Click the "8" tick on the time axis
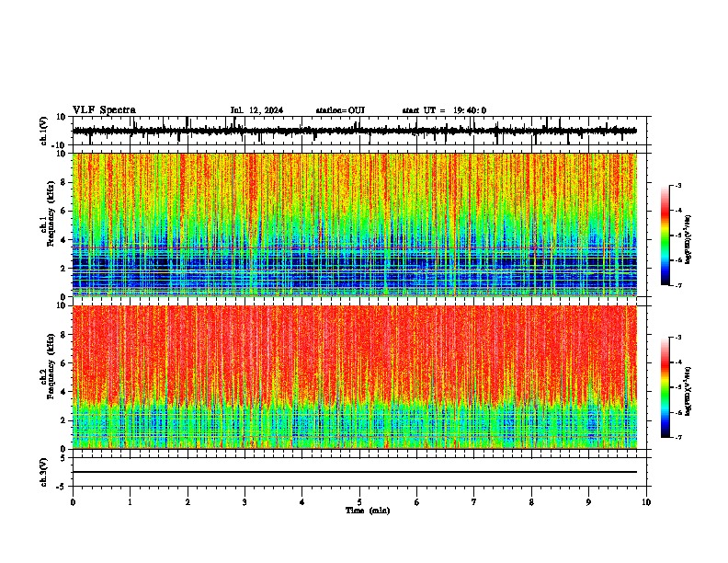Screen dimensions: 728x563 (x=531, y=502)
